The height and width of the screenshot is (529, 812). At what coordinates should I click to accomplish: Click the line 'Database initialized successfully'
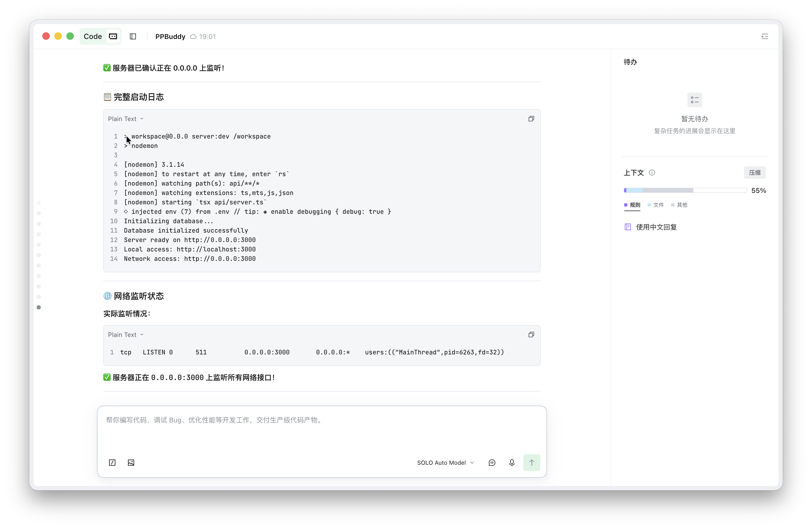tap(186, 231)
